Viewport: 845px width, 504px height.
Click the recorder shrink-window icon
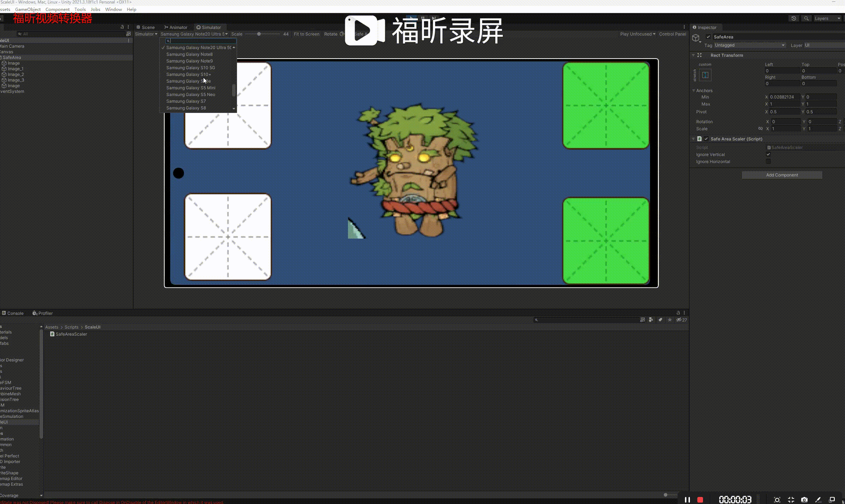click(x=791, y=499)
